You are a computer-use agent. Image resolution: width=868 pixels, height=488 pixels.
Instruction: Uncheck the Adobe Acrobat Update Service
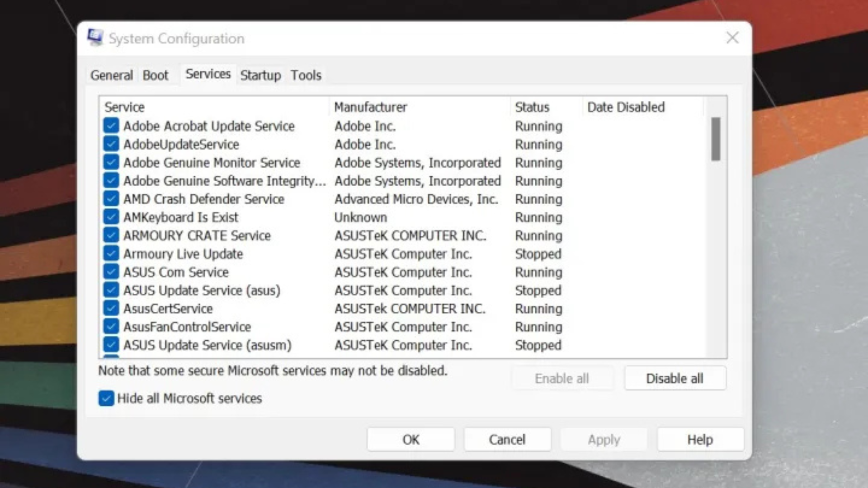point(111,127)
